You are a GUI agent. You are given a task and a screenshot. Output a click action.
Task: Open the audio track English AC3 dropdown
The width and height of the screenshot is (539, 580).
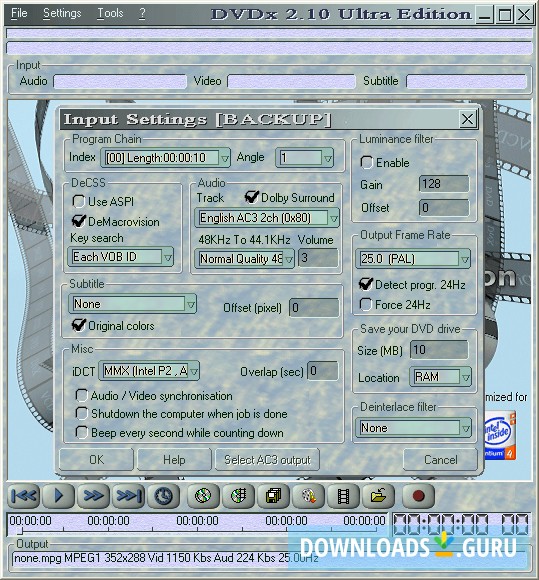coord(267,218)
